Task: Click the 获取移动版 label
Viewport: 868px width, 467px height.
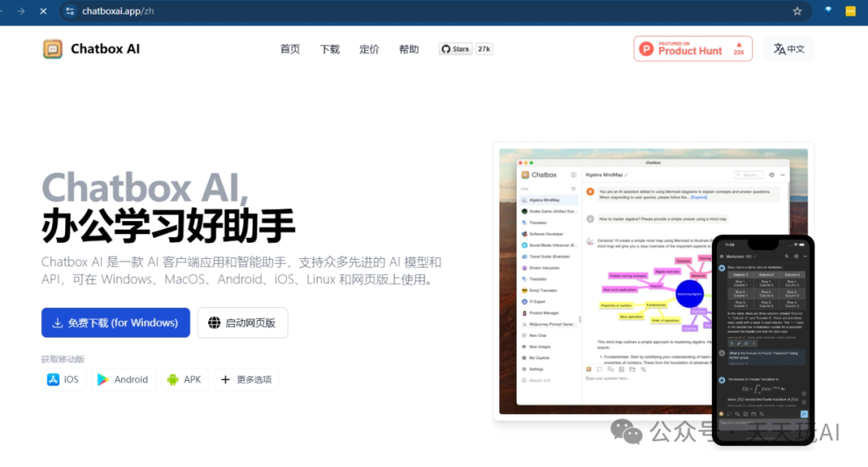Action: [x=63, y=359]
